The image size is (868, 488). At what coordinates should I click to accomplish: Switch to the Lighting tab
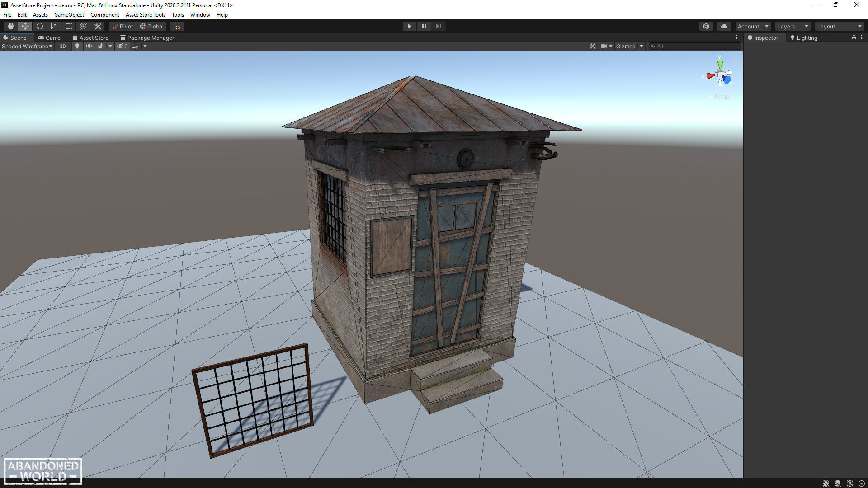pos(804,38)
